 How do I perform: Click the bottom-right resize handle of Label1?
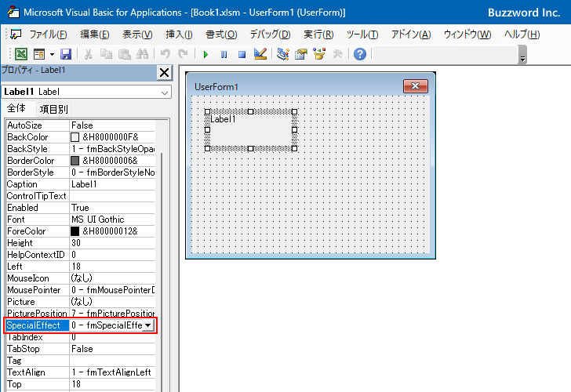pos(294,148)
